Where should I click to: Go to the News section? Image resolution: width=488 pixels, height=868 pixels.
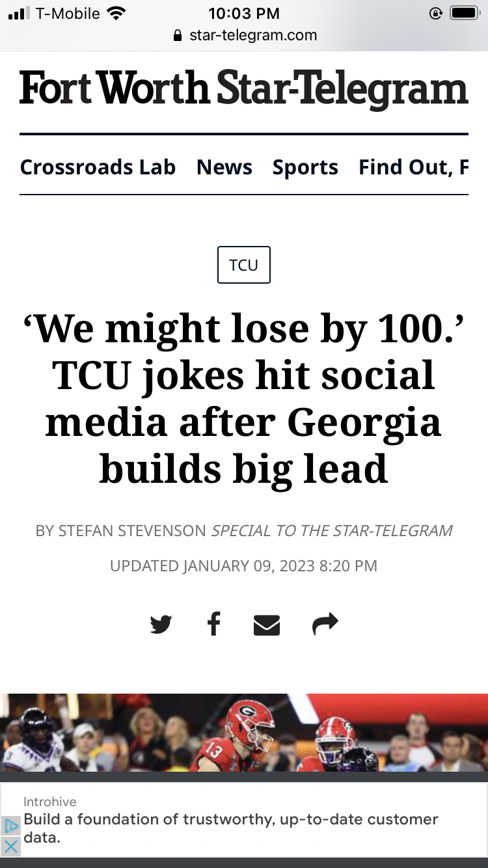click(x=224, y=167)
